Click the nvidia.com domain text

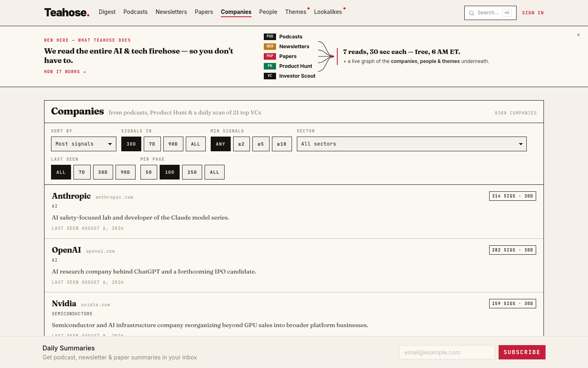(x=96, y=305)
